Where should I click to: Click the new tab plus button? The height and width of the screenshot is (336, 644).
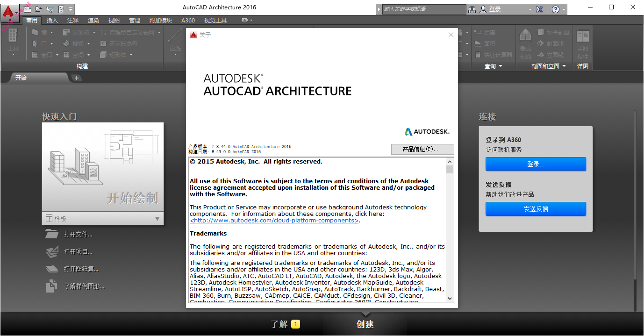(x=77, y=78)
